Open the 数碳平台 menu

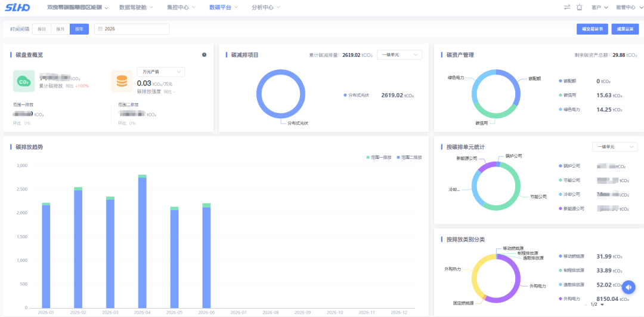coord(222,7)
